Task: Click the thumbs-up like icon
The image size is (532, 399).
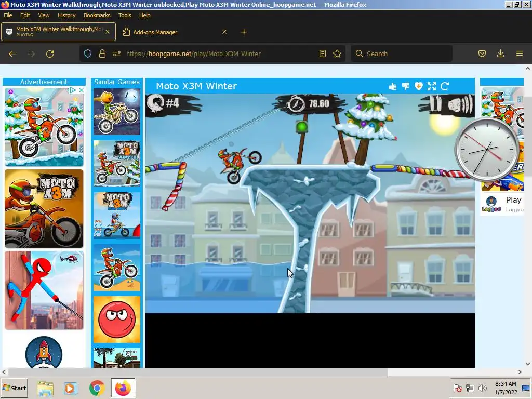Action: tap(393, 87)
